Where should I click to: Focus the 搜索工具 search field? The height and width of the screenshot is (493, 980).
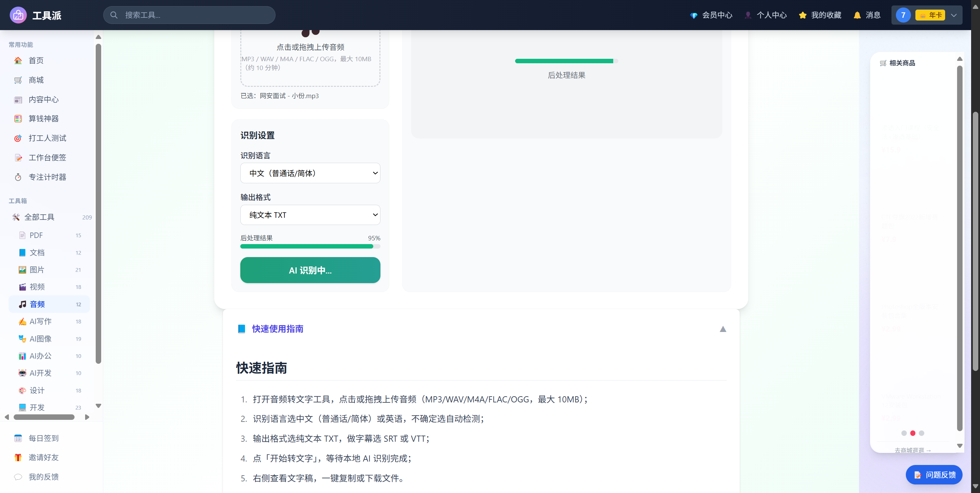(x=189, y=15)
